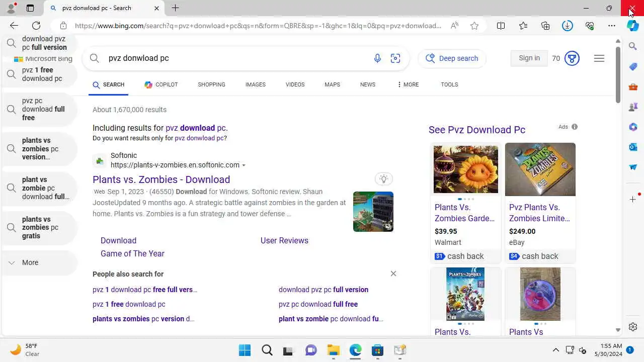
Task: Switch to the NEWS tab
Action: point(368,84)
